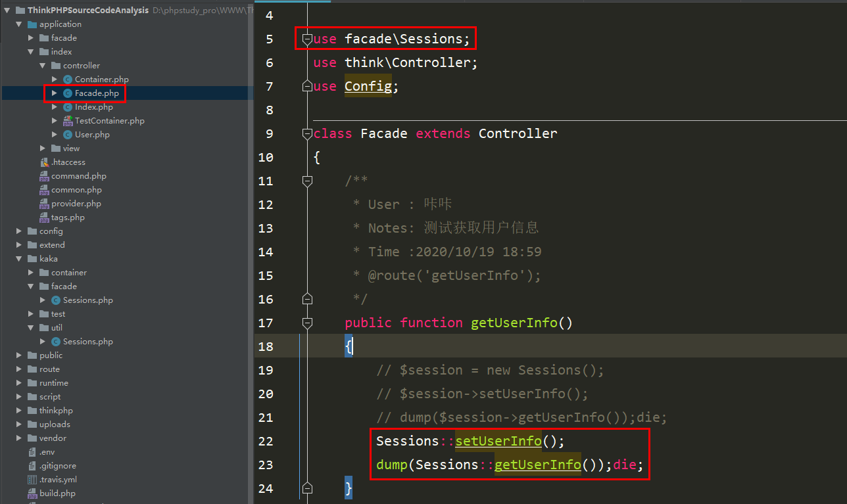Fold the imports at line 5
This screenshot has width=847, height=504.
tap(306, 39)
